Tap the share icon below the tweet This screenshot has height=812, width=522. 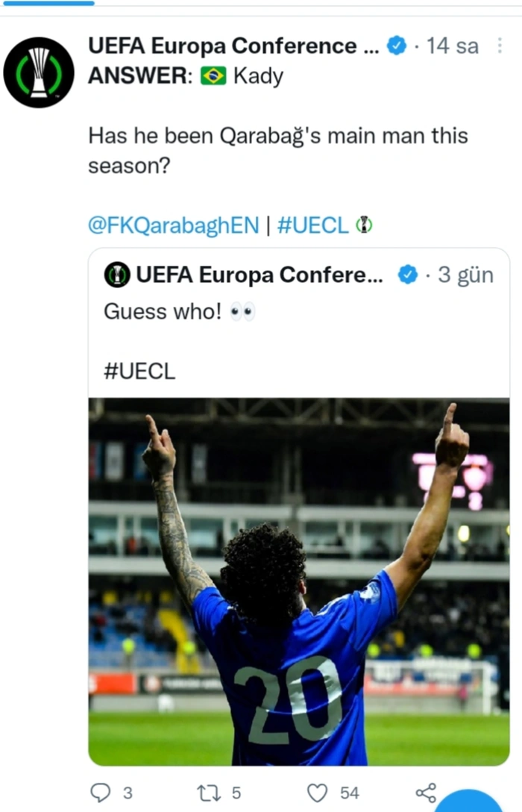(x=426, y=793)
